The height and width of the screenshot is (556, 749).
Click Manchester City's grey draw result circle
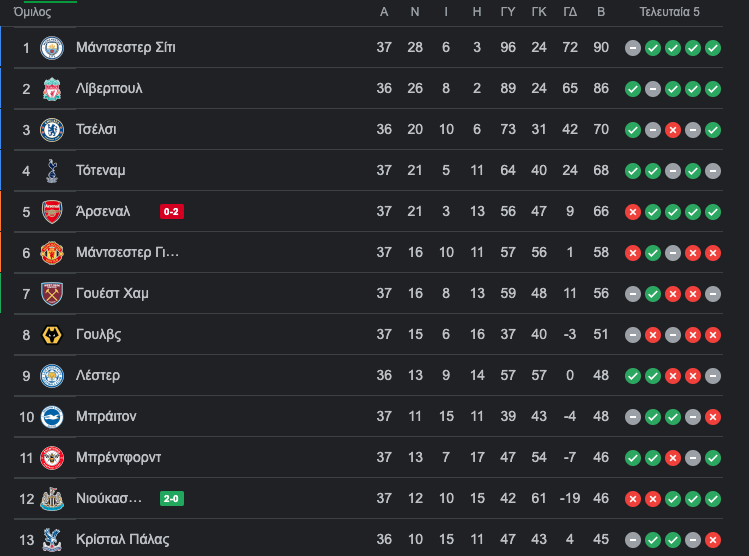pos(633,48)
